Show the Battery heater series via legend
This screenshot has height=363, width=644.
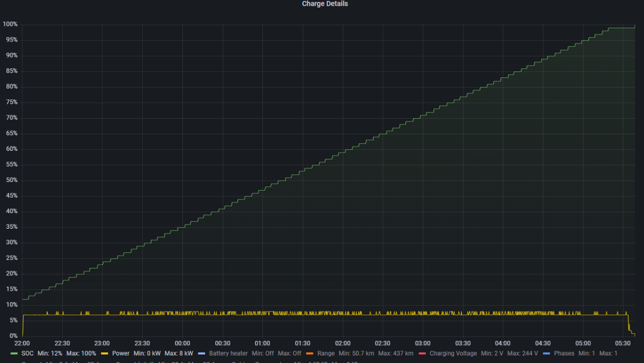[228, 353]
